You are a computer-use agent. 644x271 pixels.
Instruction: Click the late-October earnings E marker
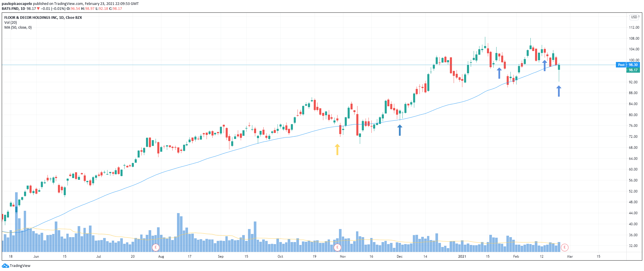pyautogui.click(x=337, y=247)
